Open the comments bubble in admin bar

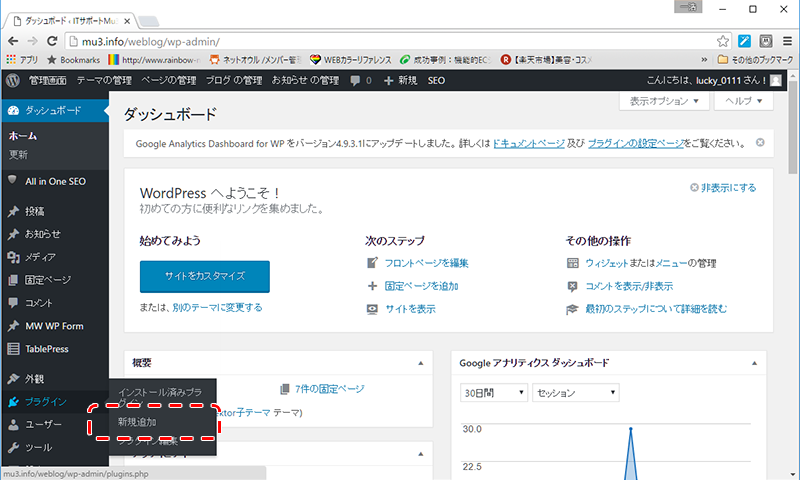point(356,81)
